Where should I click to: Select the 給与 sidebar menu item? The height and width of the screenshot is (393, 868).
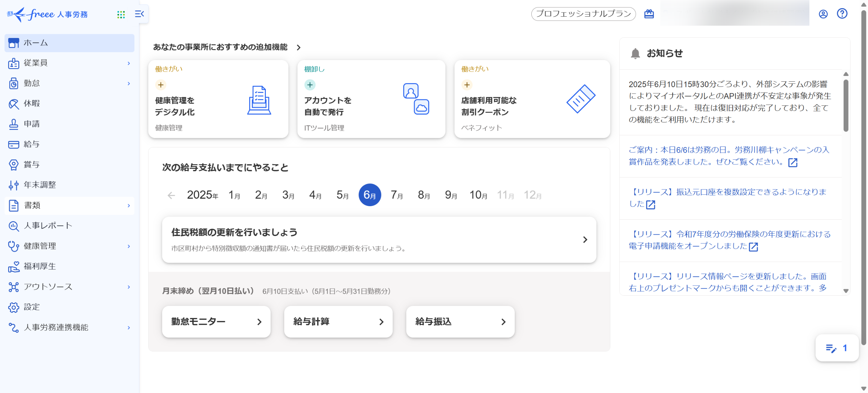click(32, 144)
